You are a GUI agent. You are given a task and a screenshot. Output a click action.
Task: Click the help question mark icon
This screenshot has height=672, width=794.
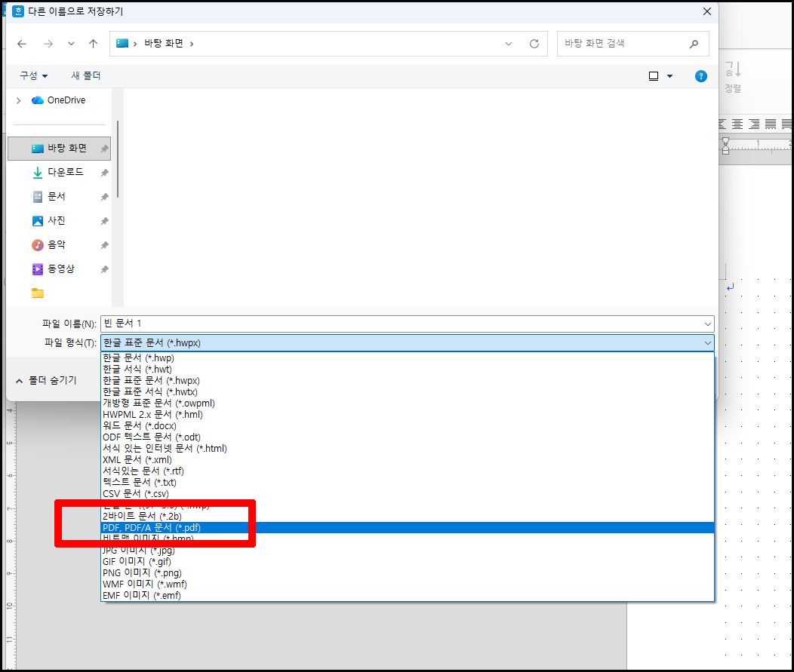pos(701,75)
